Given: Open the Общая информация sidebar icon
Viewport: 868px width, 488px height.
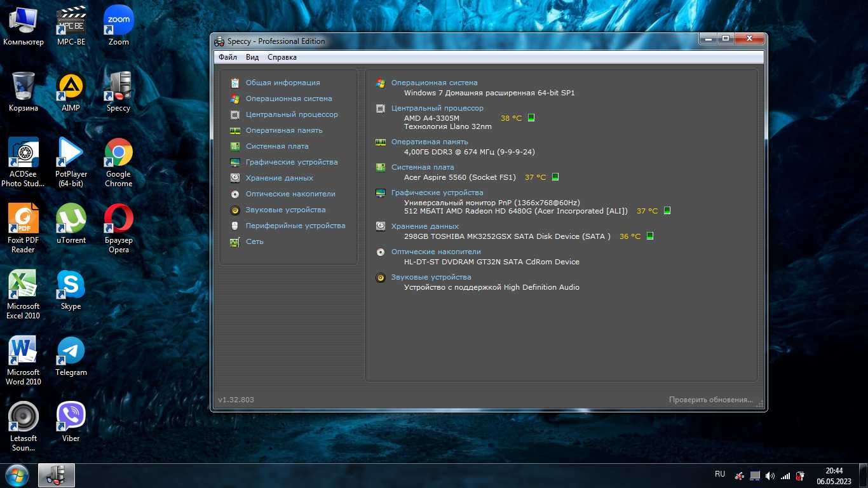Looking at the screenshot, I should pyautogui.click(x=235, y=83).
